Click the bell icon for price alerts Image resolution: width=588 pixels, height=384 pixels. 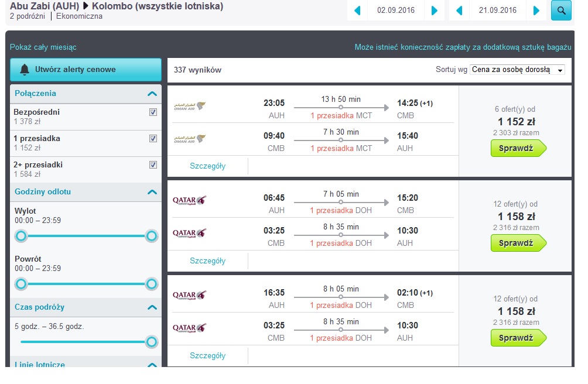click(25, 70)
